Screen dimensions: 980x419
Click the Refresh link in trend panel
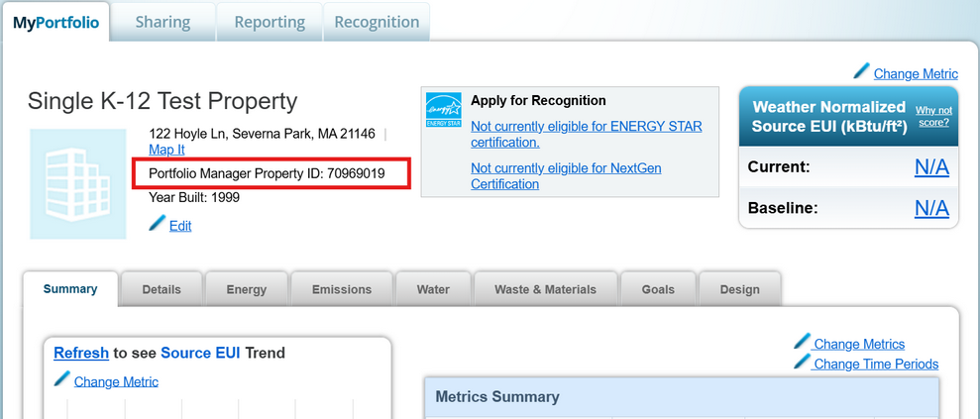tap(81, 353)
